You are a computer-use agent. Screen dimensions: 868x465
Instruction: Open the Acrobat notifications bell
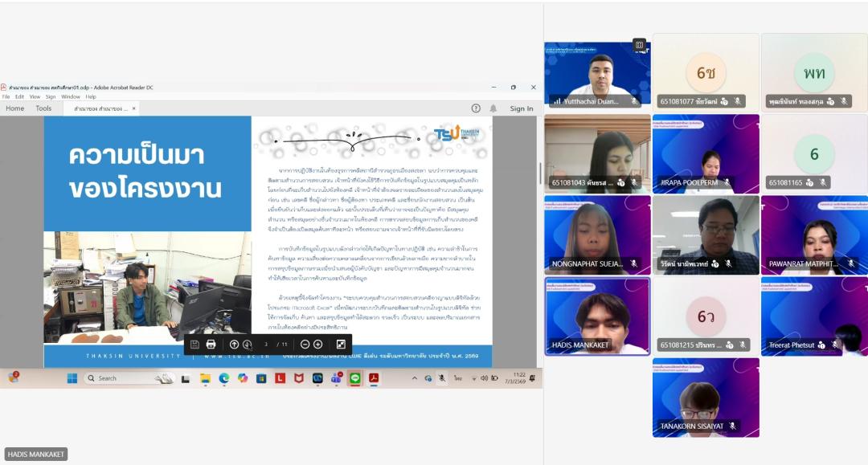click(493, 108)
